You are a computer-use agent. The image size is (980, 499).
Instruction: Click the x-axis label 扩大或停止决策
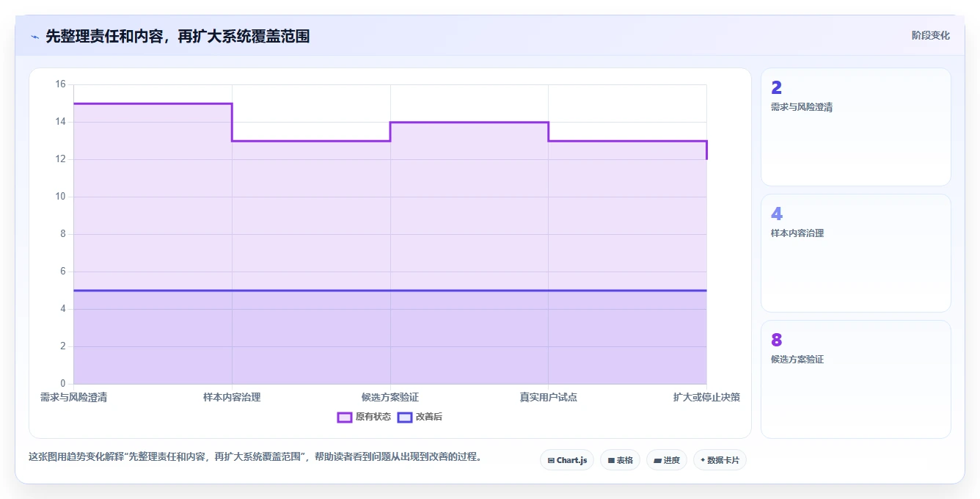[x=706, y=397]
